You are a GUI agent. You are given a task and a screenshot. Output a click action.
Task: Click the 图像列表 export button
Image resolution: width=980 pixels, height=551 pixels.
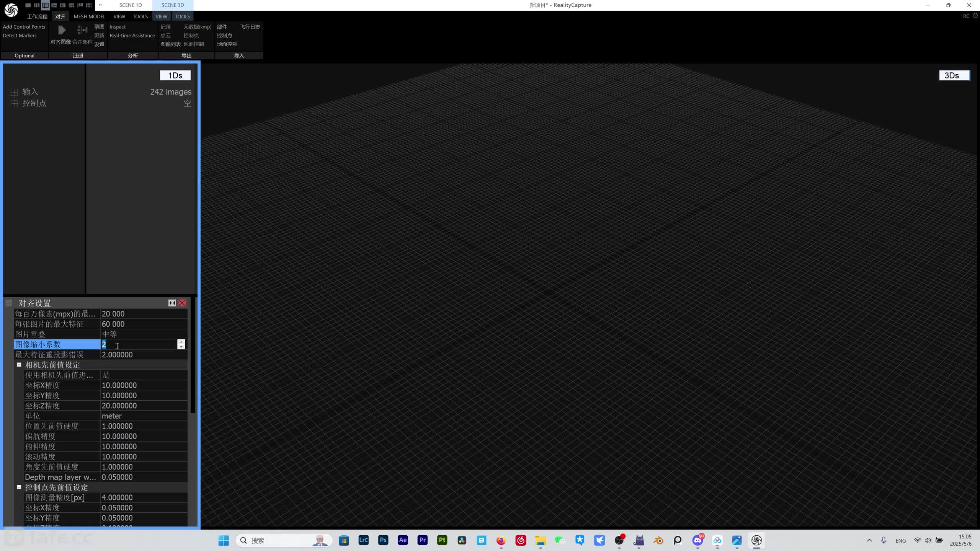pos(170,44)
